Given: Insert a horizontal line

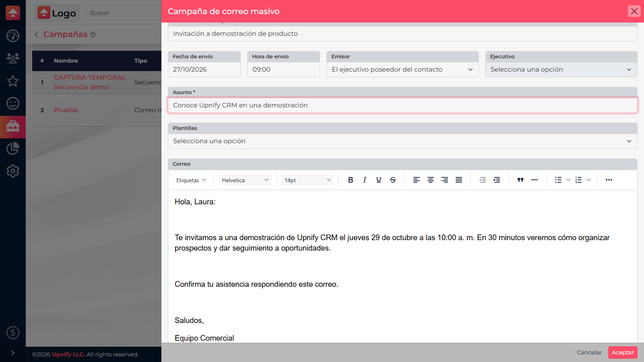Looking at the screenshot, I should coord(535,180).
